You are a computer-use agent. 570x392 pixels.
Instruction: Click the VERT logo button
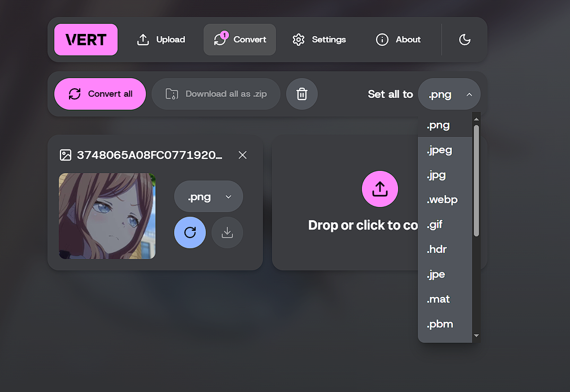pos(86,40)
